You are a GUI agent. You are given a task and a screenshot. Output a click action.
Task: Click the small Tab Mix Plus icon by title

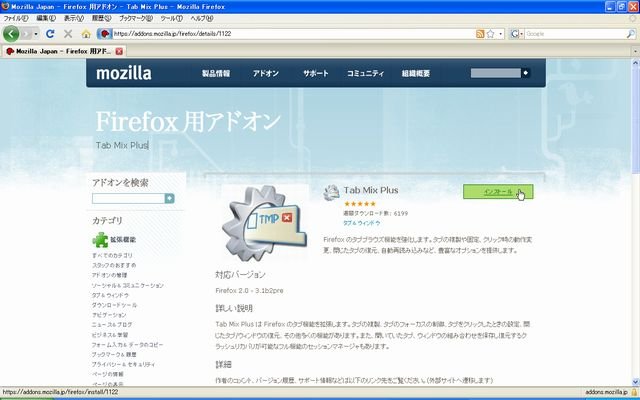point(331,192)
